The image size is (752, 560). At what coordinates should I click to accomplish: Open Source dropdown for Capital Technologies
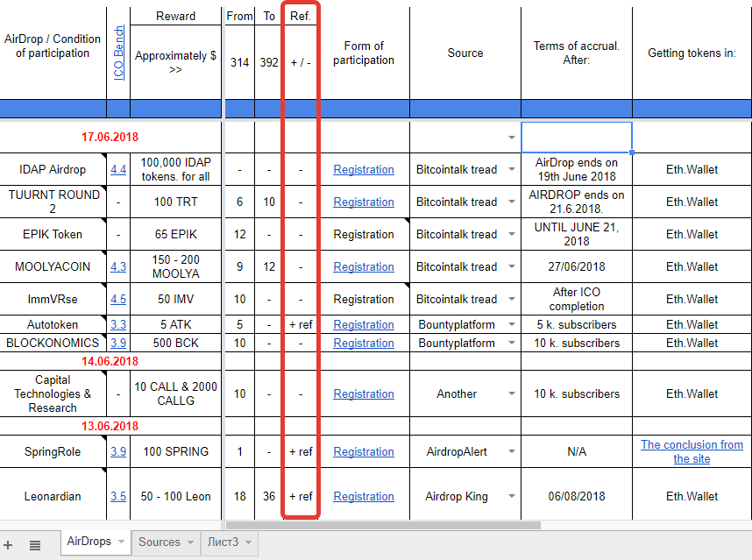tap(512, 393)
